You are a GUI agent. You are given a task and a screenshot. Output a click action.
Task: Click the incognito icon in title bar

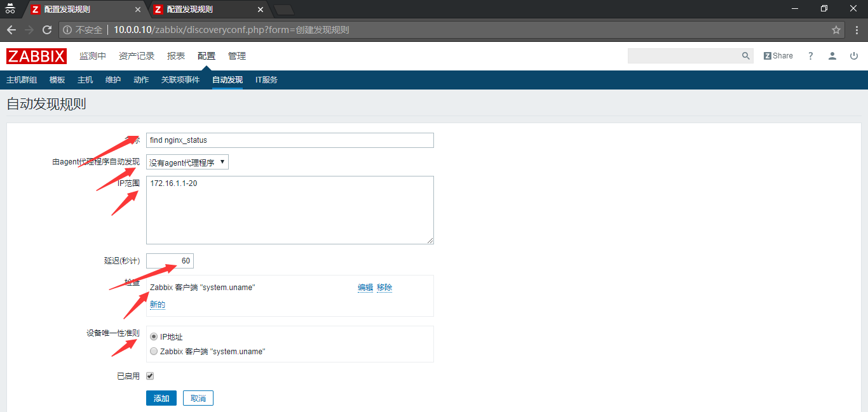pyautogui.click(x=10, y=9)
